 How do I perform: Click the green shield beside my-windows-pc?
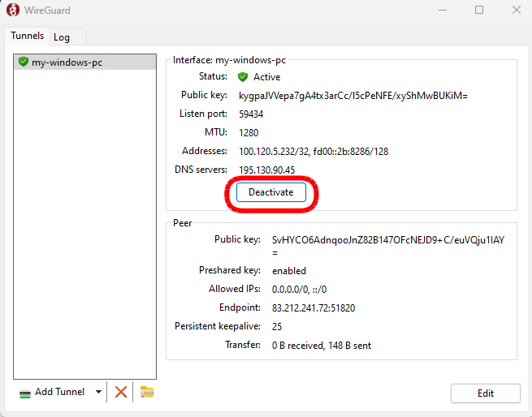[24, 62]
